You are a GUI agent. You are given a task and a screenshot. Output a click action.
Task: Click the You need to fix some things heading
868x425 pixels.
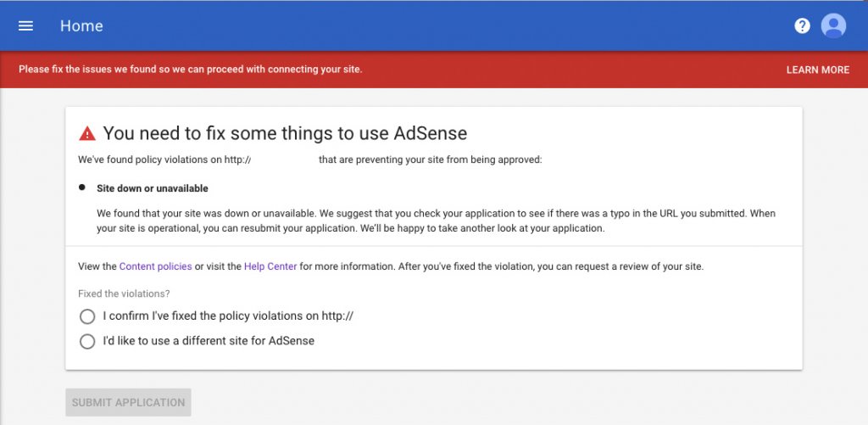coord(285,133)
